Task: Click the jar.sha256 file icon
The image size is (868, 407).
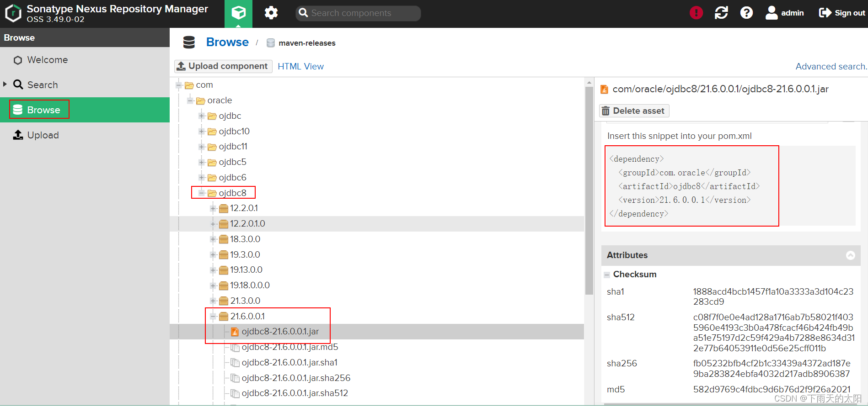Action: tap(235, 378)
